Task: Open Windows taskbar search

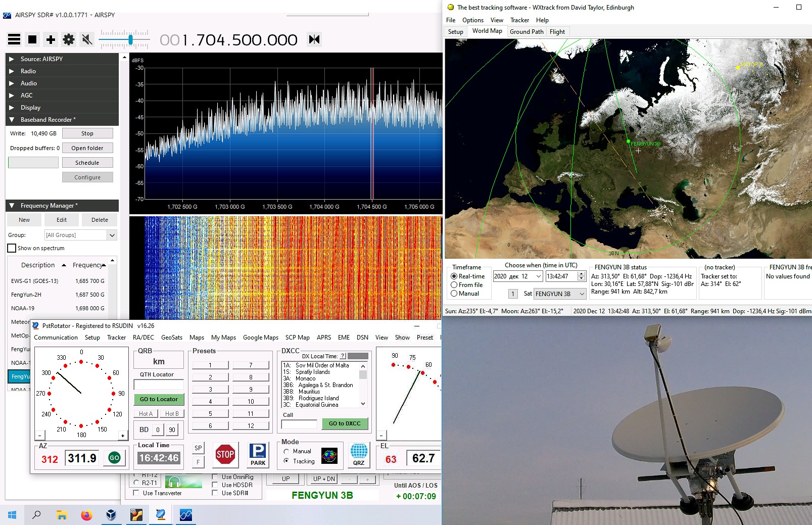Action: coord(36,515)
